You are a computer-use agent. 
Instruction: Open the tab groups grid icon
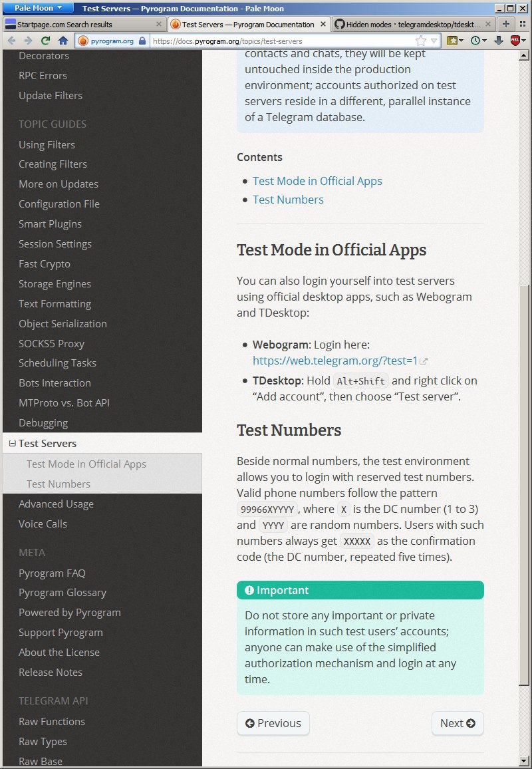[x=523, y=24]
